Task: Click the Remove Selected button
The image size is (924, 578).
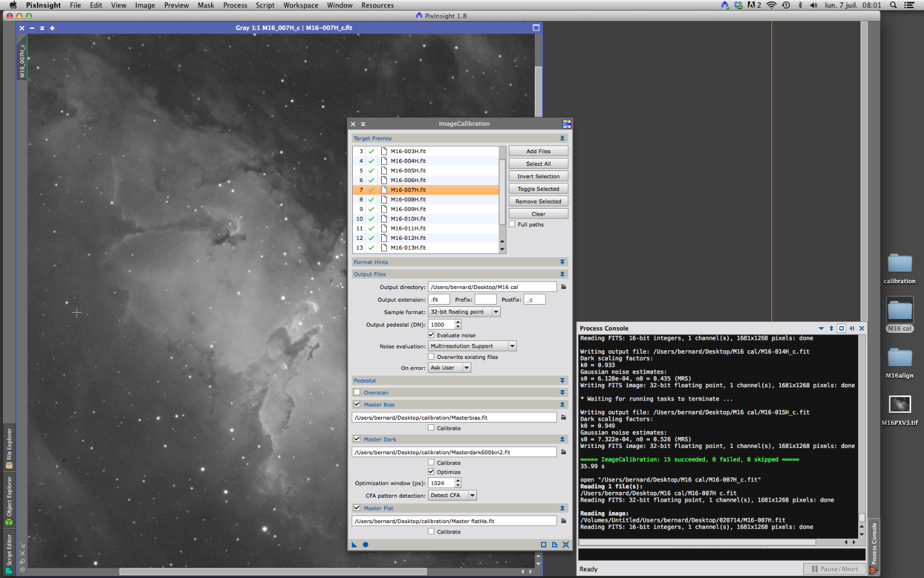Action: (x=538, y=201)
